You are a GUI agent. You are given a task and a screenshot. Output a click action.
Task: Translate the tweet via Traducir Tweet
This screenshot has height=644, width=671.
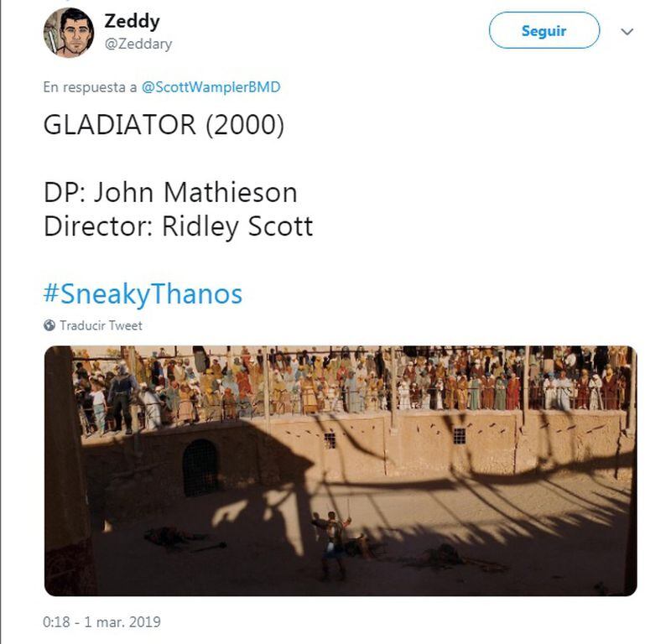point(101,325)
